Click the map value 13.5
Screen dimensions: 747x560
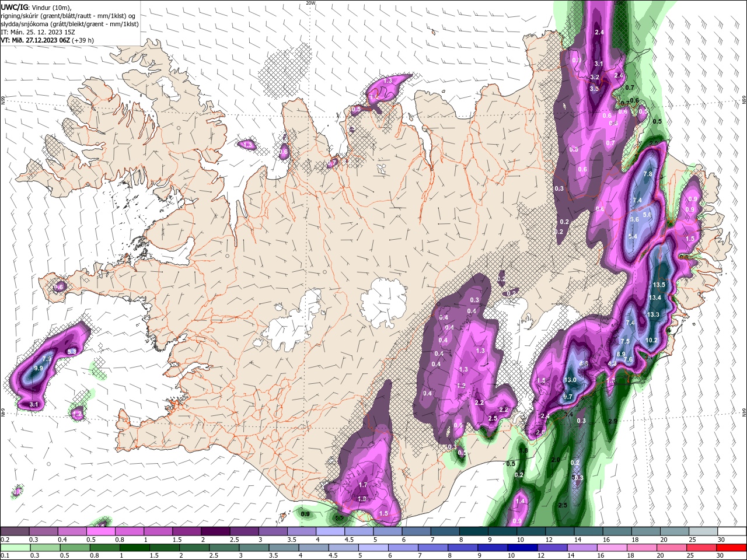(659, 285)
